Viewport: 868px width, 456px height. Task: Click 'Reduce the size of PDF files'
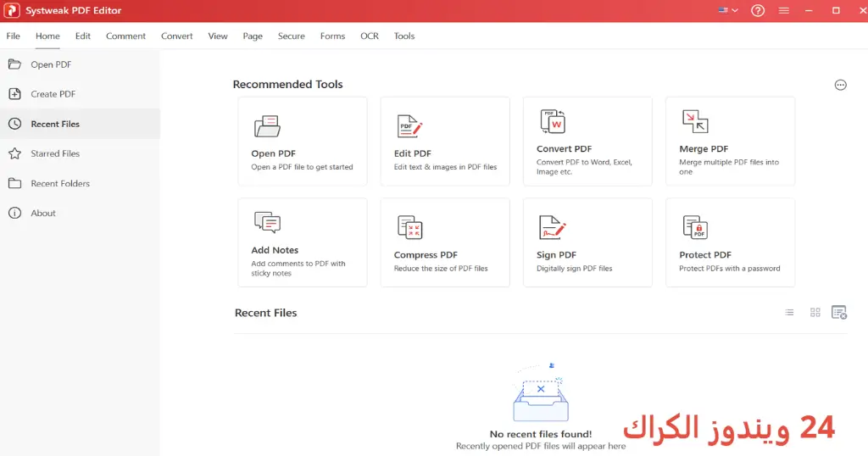pos(441,269)
